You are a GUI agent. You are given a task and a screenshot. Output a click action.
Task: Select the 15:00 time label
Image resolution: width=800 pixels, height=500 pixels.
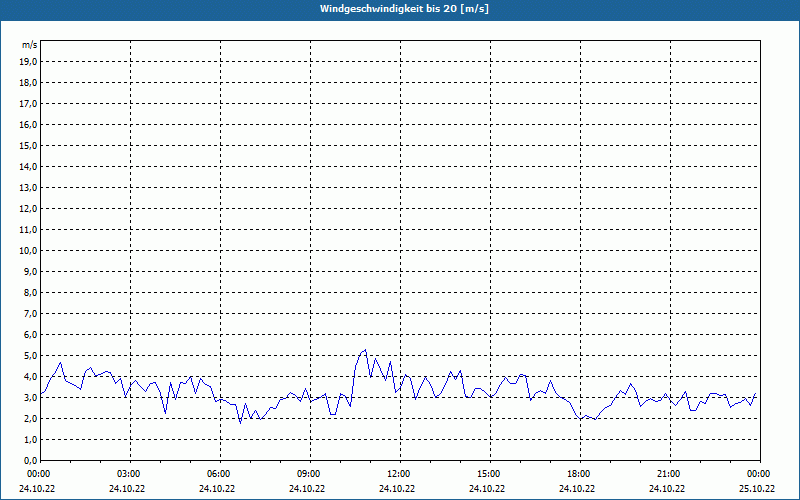(x=489, y=473)
